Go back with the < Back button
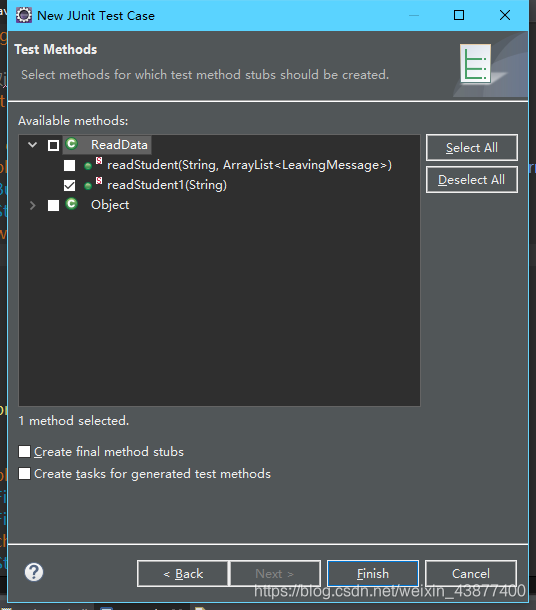The width and height of the screenshot is (536, 610). [x=183, y=573]
